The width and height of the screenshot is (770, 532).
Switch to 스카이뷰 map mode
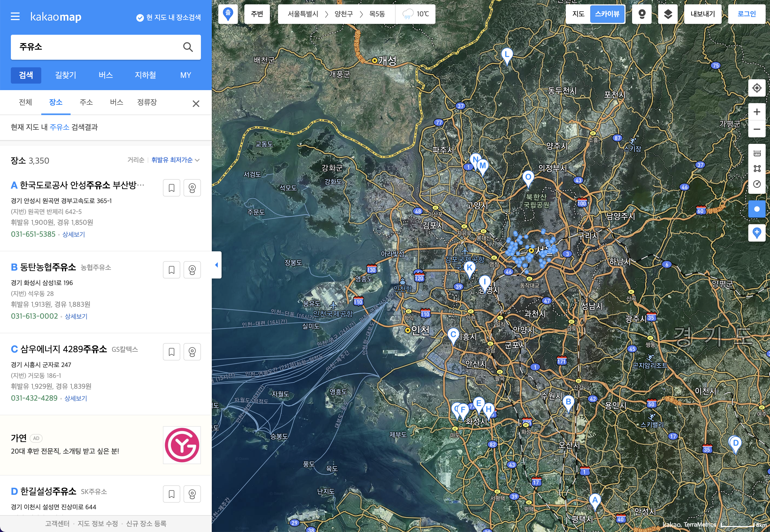[x=607, y=14]
